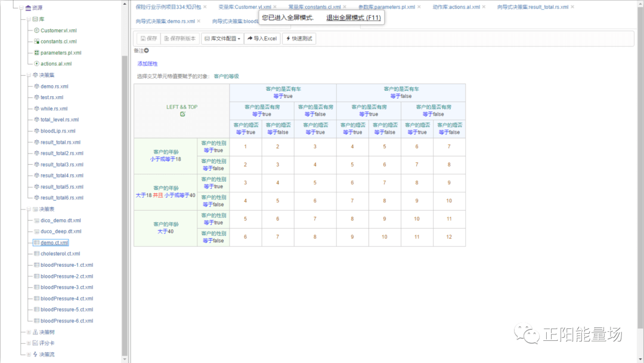This screenshot has width=644, height=363.
Task: Click the total_level.rs.xml ruleset icon
Action: coord(36,119)
